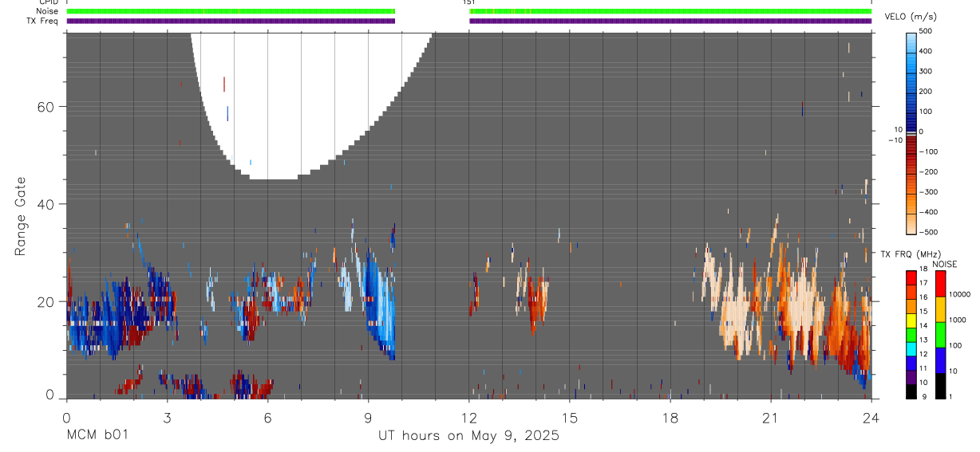Select the 12 tick on UT hours axis

pyautogui.click(x=468, y=417)
